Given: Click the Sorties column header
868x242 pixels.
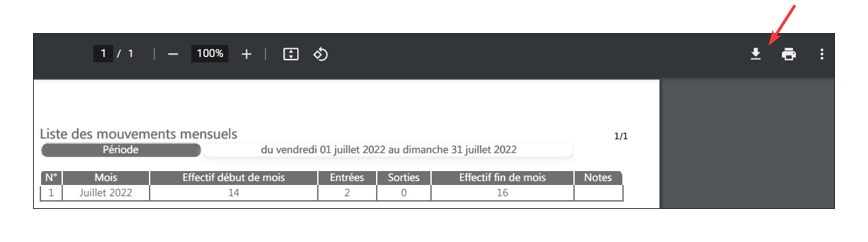Looking at the screenshot, I should coord(404,178).
